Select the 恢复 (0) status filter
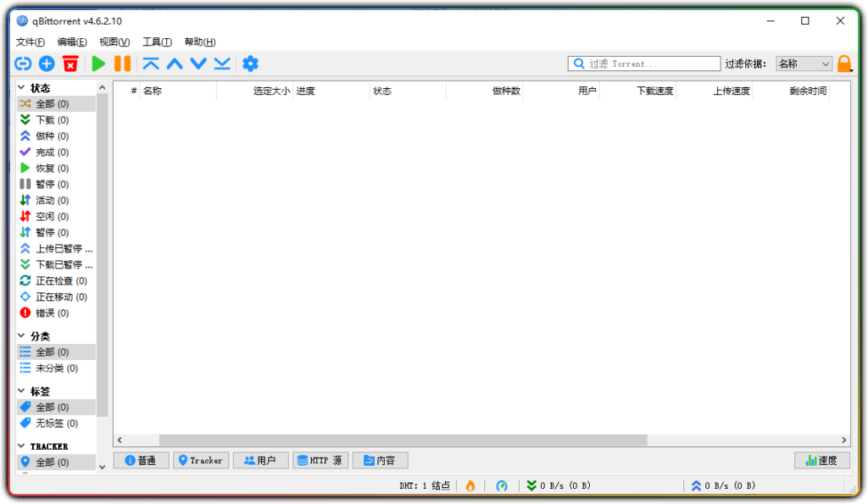Screen dimensions: 868x504 pyautogui.click(x=56, y=169)
